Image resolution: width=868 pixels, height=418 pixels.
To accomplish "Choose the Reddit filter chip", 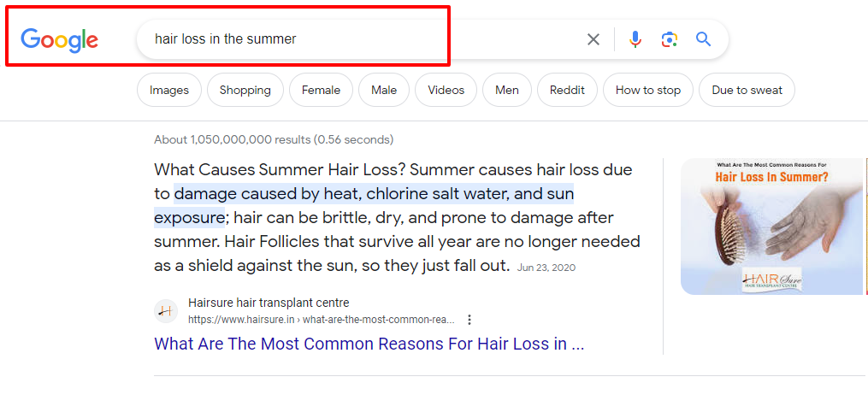I will click(568, 90).
